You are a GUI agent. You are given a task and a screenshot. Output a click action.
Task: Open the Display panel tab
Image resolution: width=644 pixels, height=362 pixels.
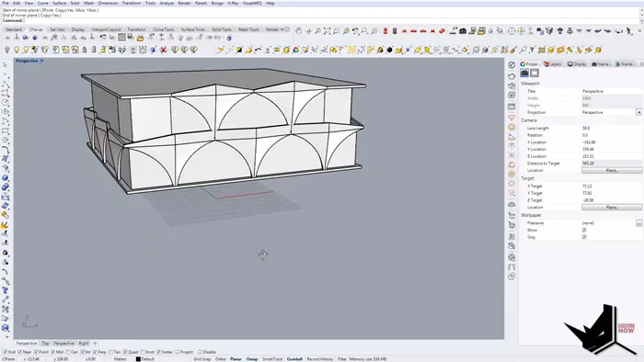(x=577, y=64)
